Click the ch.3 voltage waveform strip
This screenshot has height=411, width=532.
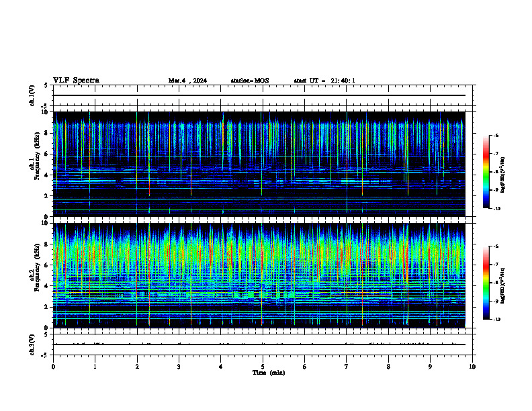(x=263, y=345)
